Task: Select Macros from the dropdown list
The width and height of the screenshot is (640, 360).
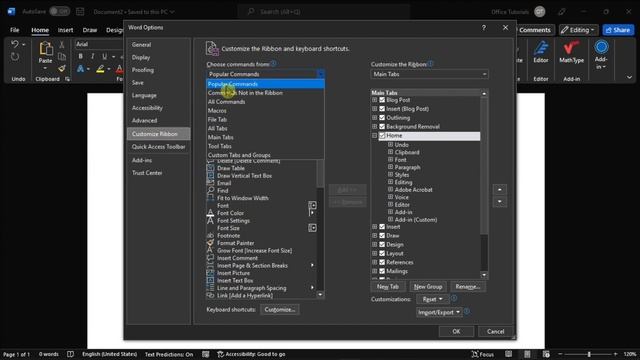Action: (x=265, y=111)
